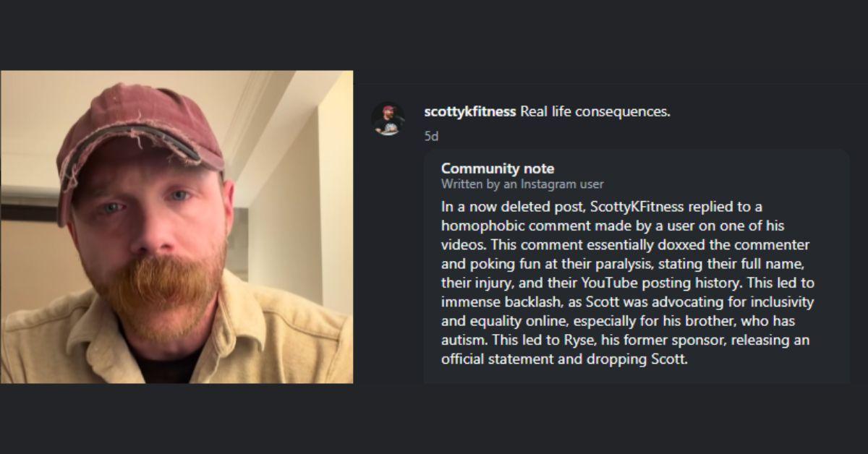
Task: Click the scottykfitness username link
Action: coord(470,112)
